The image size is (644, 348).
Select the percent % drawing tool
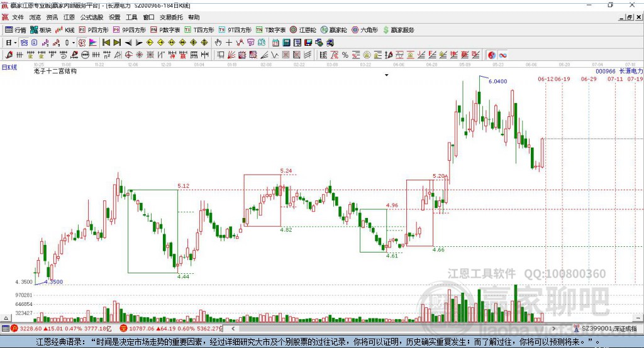click(345, 55)
